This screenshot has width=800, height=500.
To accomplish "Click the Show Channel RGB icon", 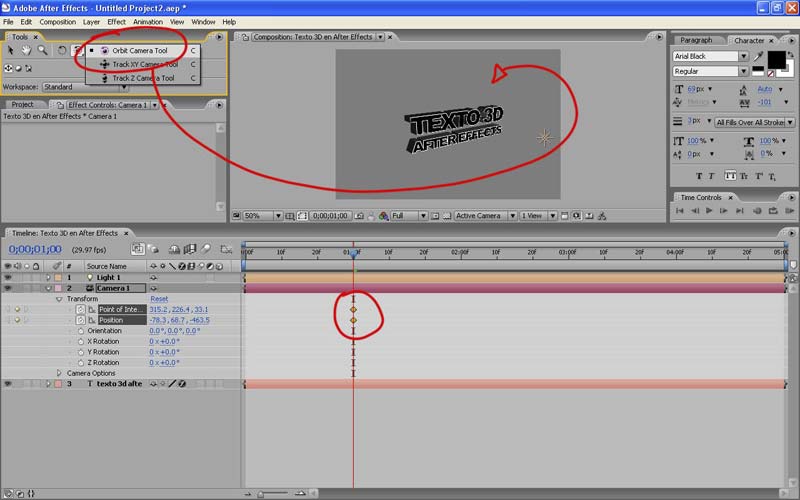I will pyautogui.click(x=383, y=216).
